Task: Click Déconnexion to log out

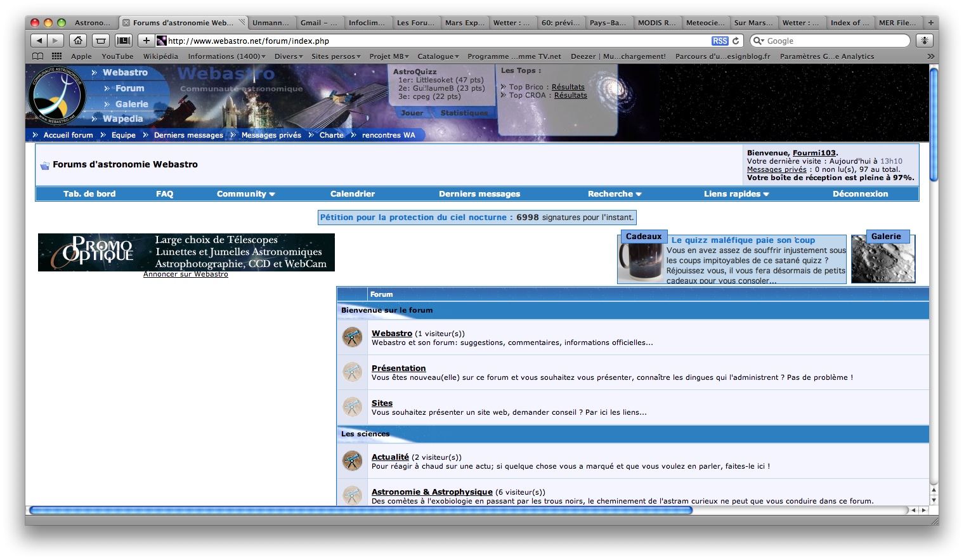Action: (x=860, y=194)
